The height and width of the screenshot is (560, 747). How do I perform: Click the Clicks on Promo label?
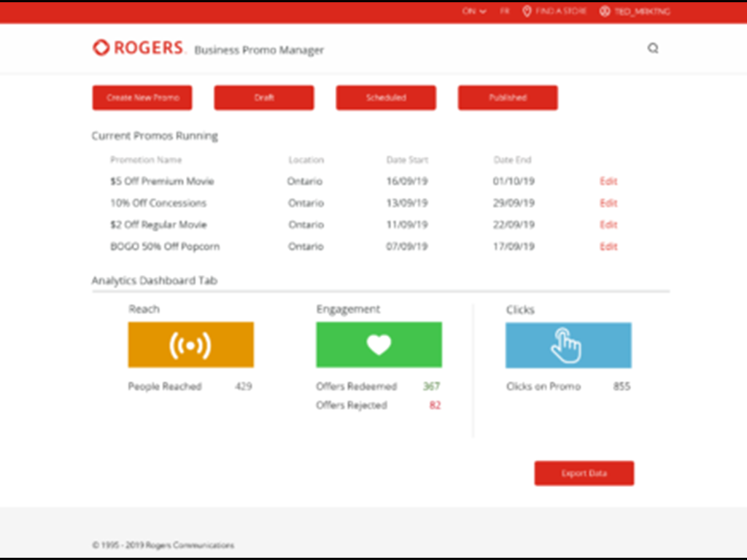(x=543, y=386)
